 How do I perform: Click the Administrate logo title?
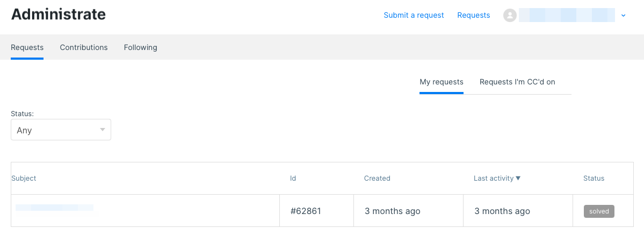coord(59,15)
